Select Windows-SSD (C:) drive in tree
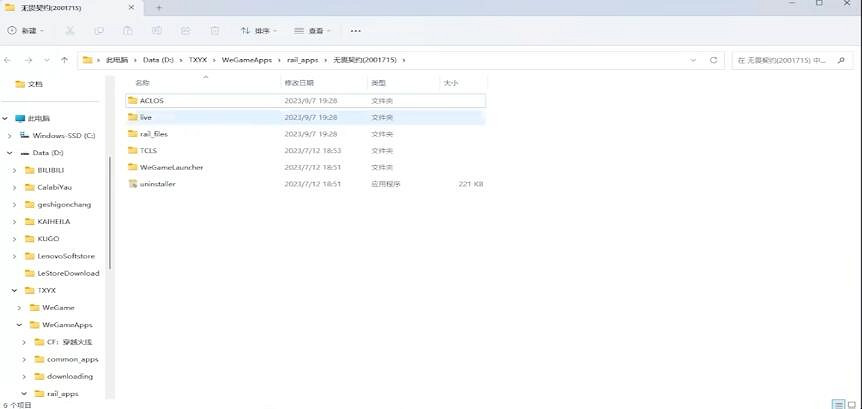Image resolution: width=862 pixels, height=409 pixels. 57,135
